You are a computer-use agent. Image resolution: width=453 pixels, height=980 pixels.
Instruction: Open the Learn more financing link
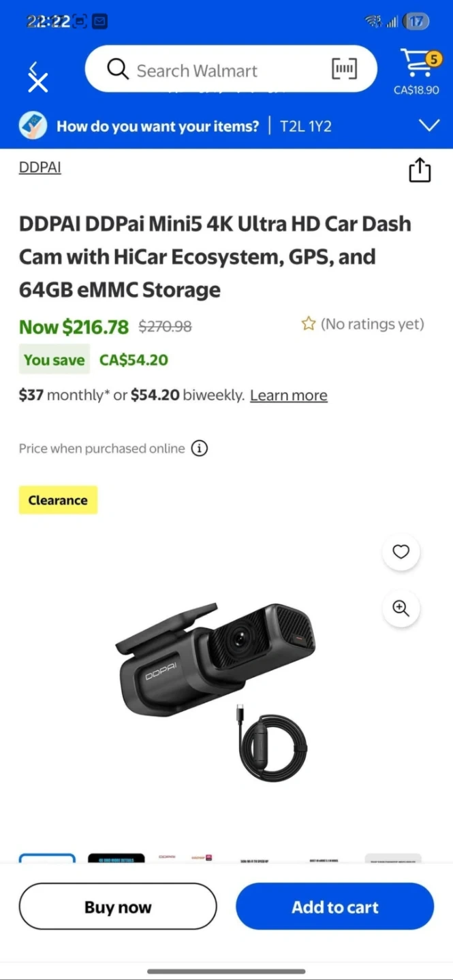pos(288,395)
